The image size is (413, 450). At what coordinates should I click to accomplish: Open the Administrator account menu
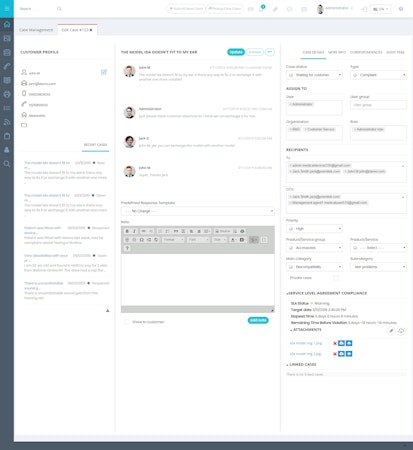pyautogui.click(x=334, y=9)
